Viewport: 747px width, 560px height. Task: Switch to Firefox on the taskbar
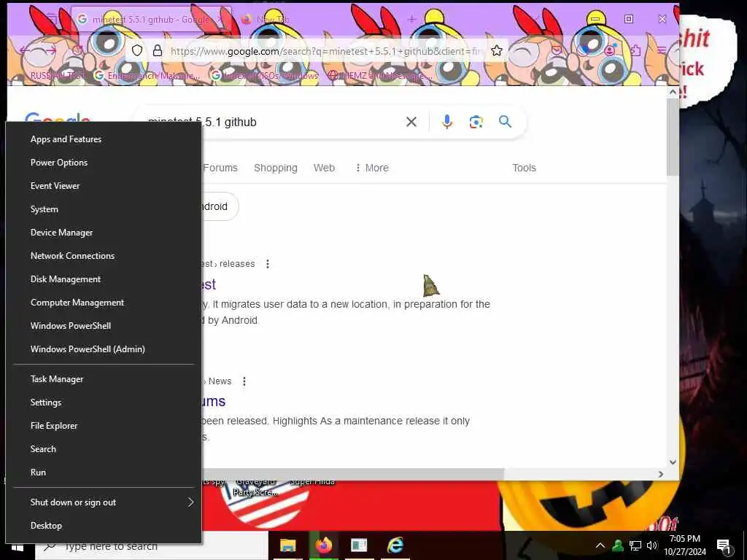click(x=323, y=545)
